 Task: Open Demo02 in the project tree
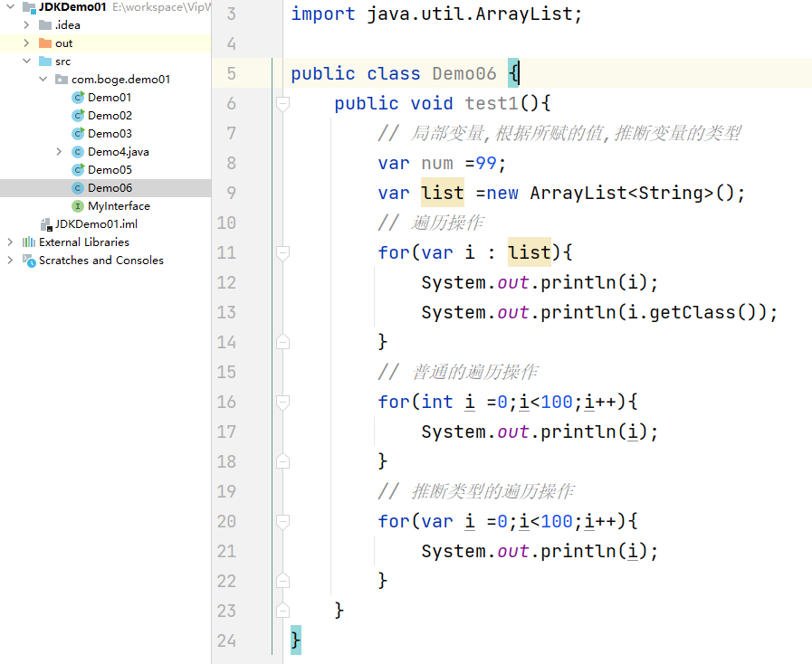click(110, 116)
